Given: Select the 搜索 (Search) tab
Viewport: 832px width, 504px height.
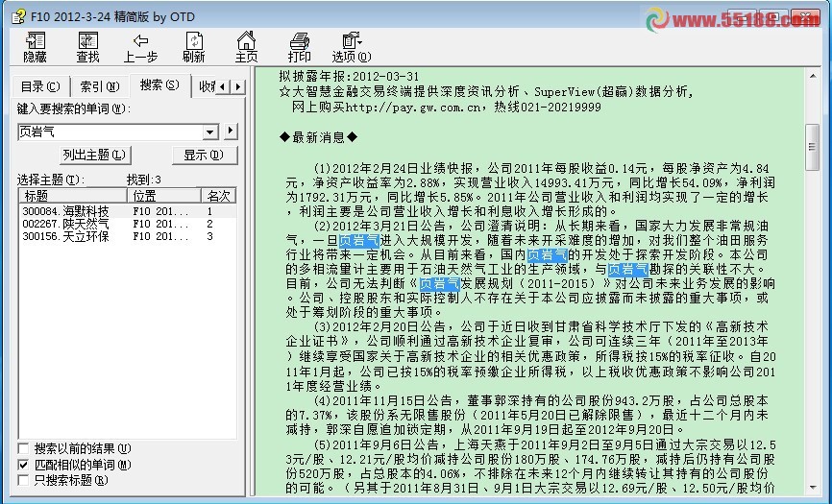Looking at the screenshot, I should click(159, 85).
